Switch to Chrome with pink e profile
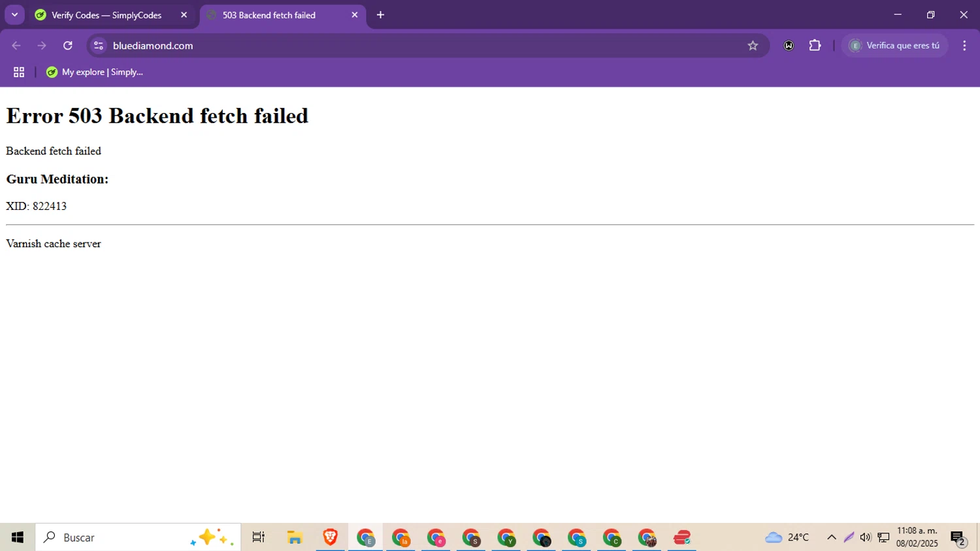Image resolution: width=980 pixels, height=551 pixels. click(436, 537)
